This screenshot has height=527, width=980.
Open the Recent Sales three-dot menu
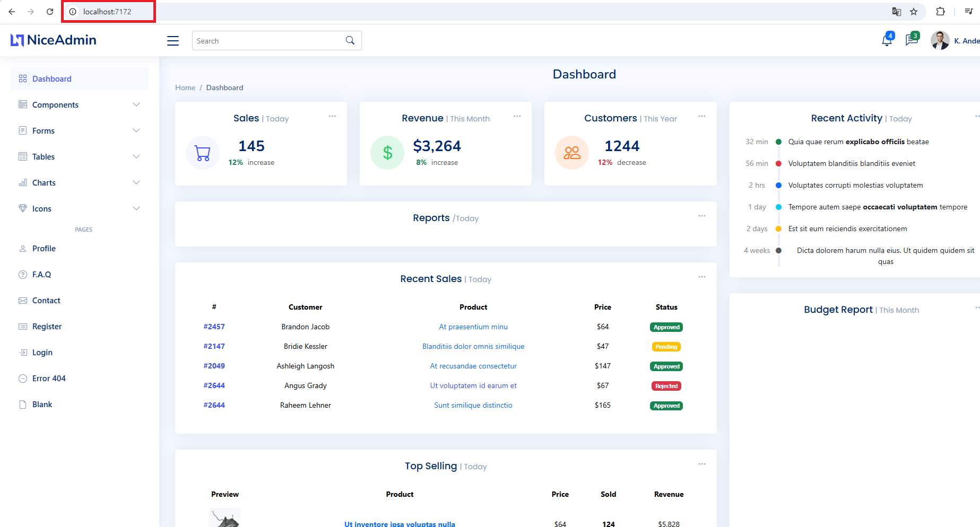coord(701,277)
